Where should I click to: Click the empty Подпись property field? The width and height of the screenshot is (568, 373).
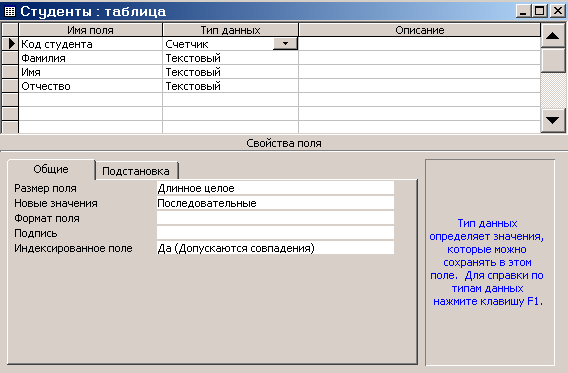[x=275, y=233]
